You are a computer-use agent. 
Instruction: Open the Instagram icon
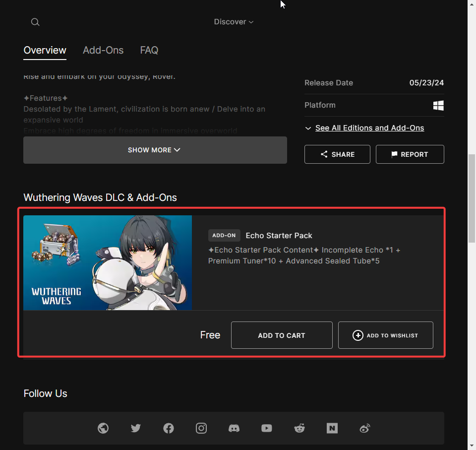[201, 428]
